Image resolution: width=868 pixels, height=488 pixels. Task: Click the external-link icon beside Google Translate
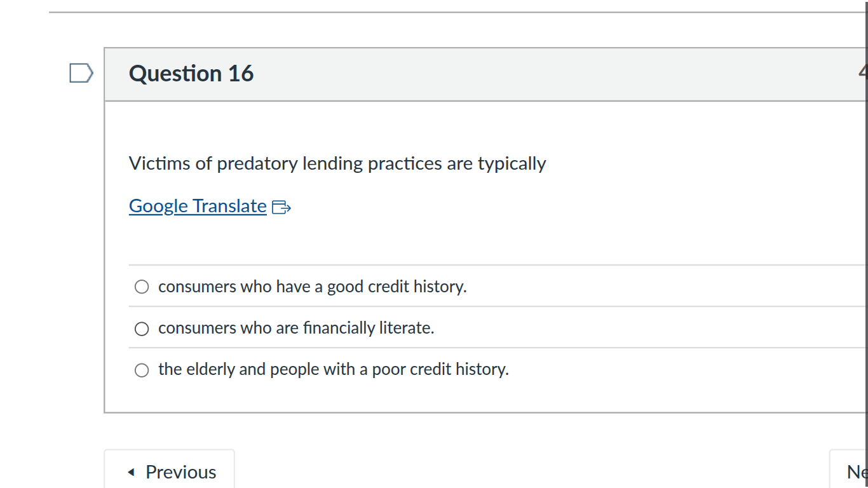pos(281,207)
